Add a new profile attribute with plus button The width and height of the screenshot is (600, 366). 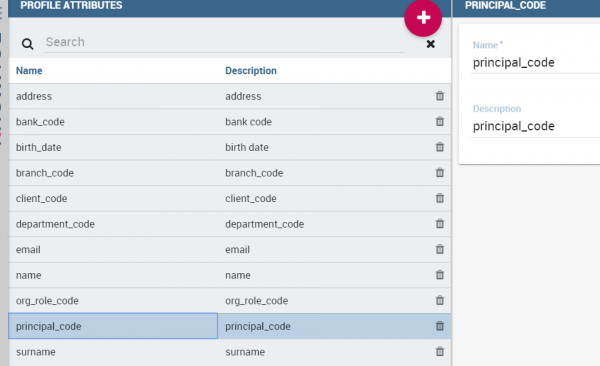423,18
